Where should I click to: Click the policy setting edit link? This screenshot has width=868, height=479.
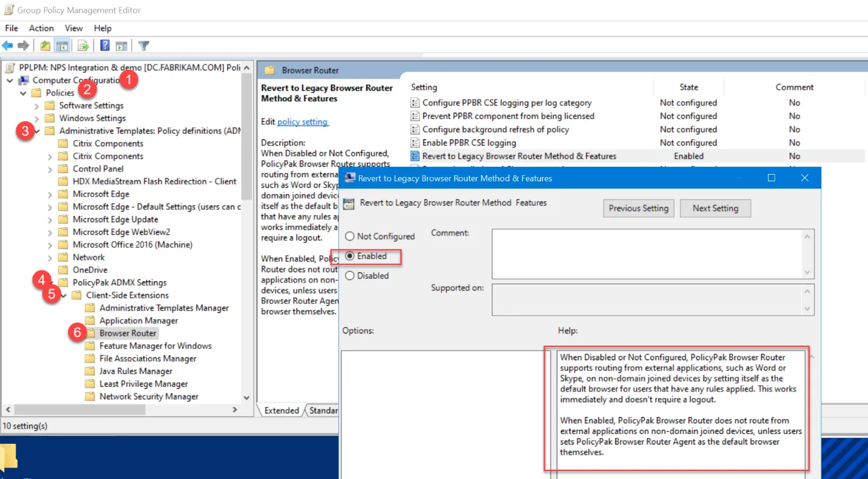(x=302, y=122)
